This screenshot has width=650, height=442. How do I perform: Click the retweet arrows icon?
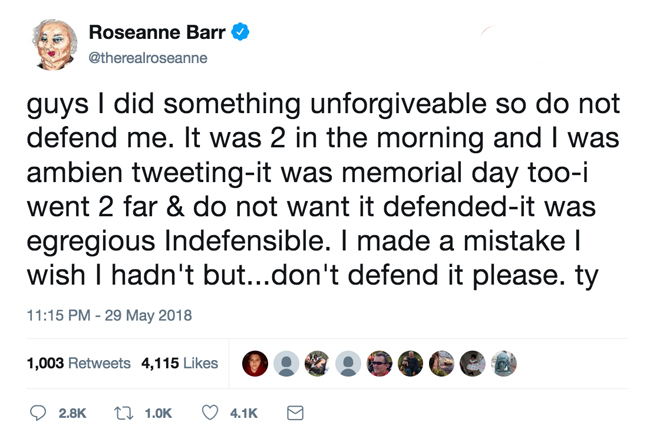[x=126, y=412]
